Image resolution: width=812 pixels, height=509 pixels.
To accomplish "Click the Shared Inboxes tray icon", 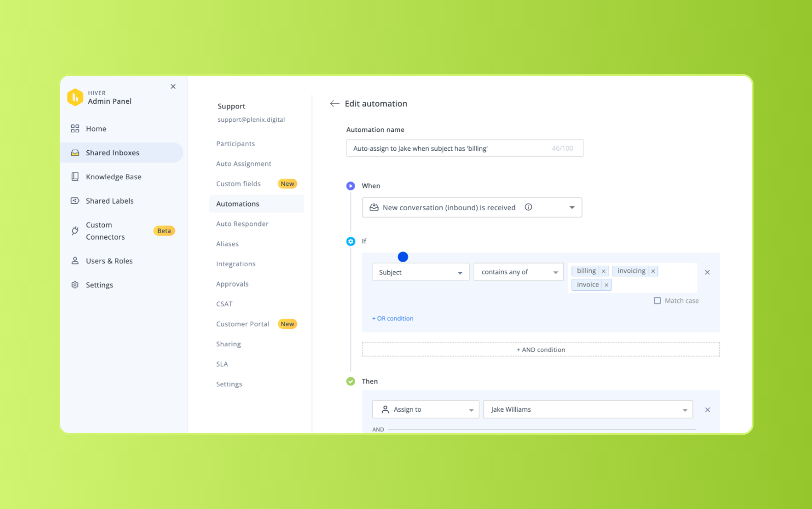I will pos(75,153).
